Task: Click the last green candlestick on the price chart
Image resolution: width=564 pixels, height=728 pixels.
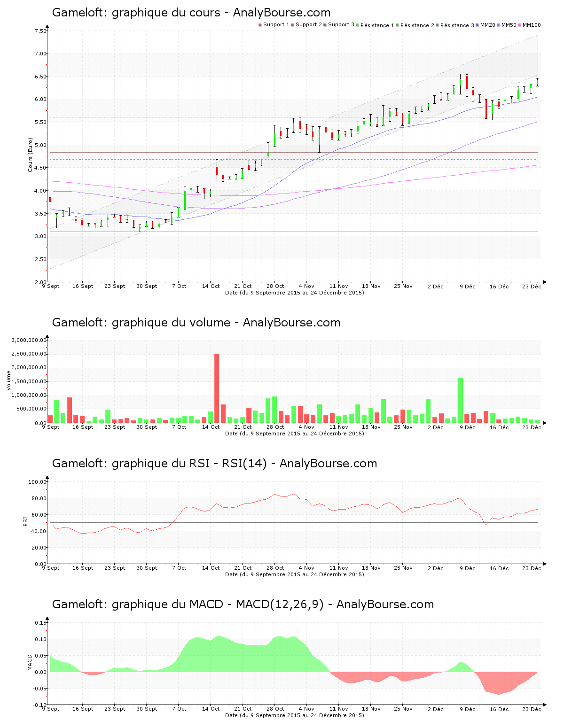Action: 537,82
